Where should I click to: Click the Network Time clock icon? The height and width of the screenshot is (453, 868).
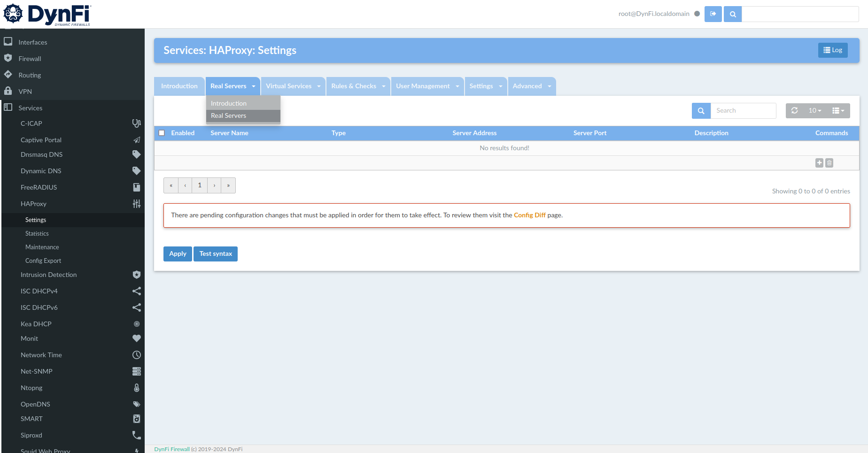(136, 355)
